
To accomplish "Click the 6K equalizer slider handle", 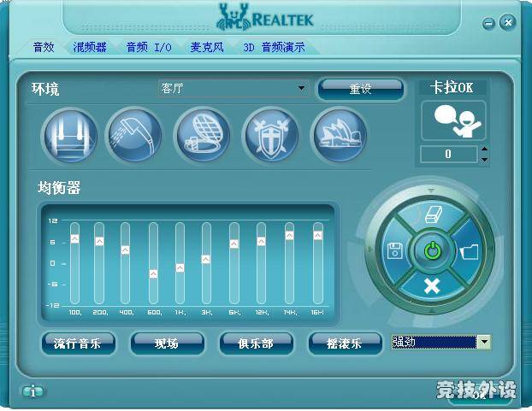I will point(233,244).
